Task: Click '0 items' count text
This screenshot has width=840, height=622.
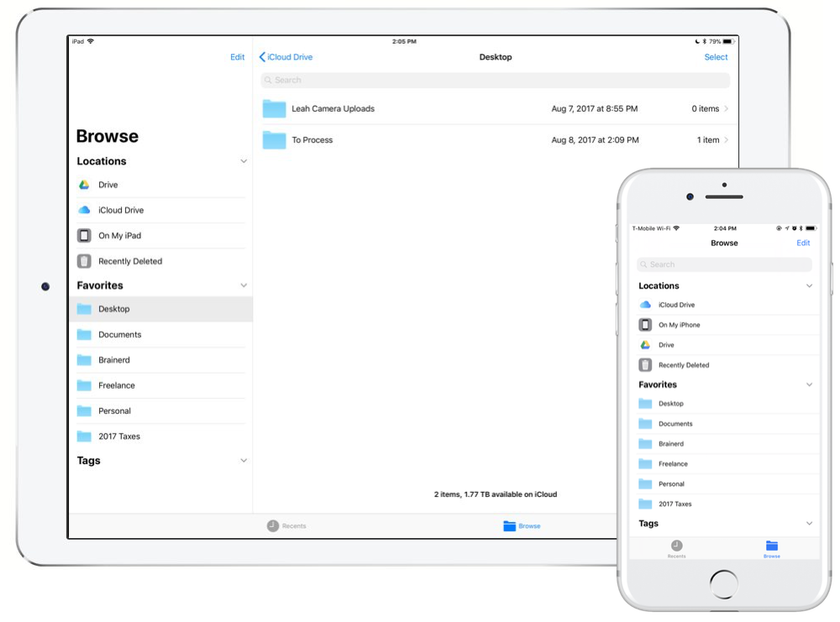Action: [705, 108]
